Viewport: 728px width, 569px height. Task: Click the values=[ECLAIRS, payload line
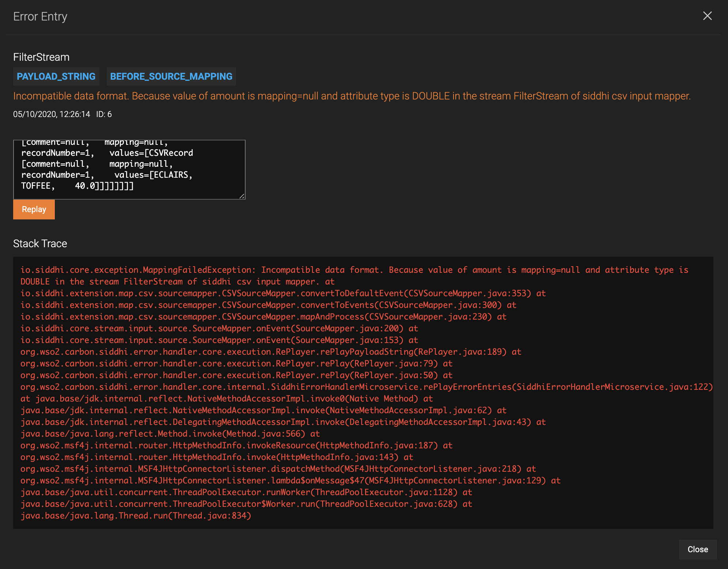[x=107, y=175]
